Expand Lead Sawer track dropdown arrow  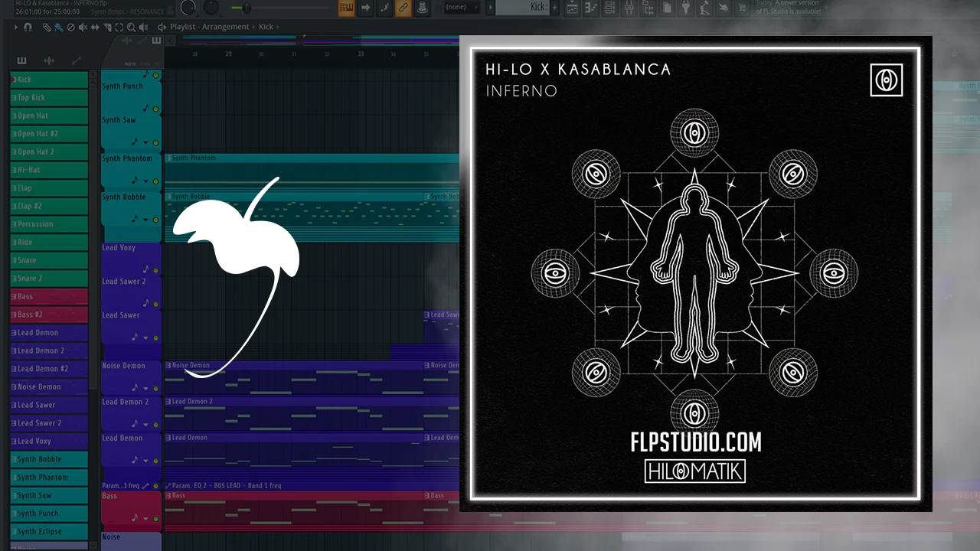[x=146, y=337]
